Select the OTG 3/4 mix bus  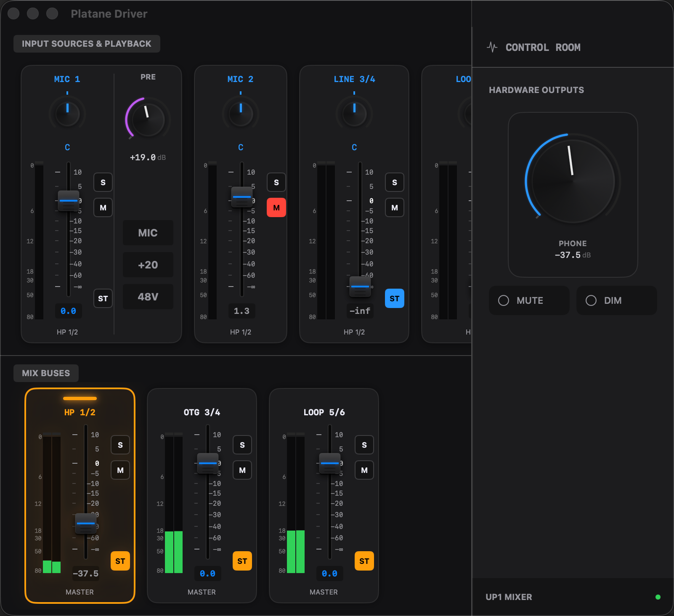202,412
